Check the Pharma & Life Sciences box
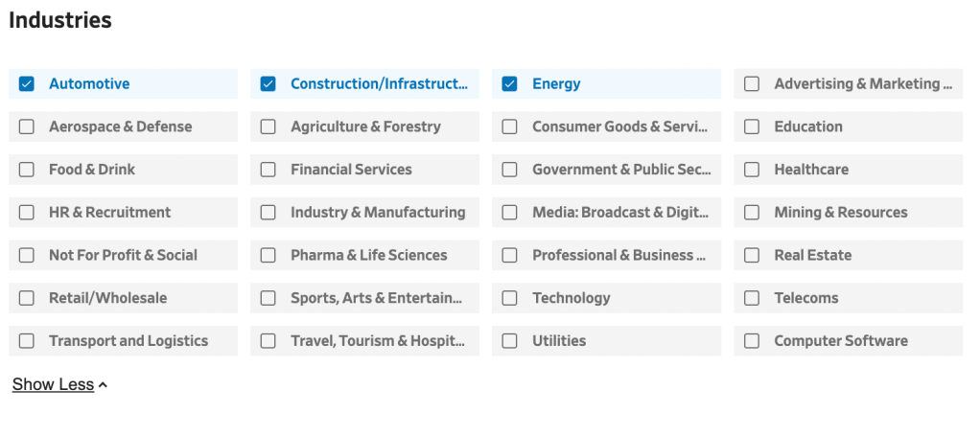 (268, 256)
